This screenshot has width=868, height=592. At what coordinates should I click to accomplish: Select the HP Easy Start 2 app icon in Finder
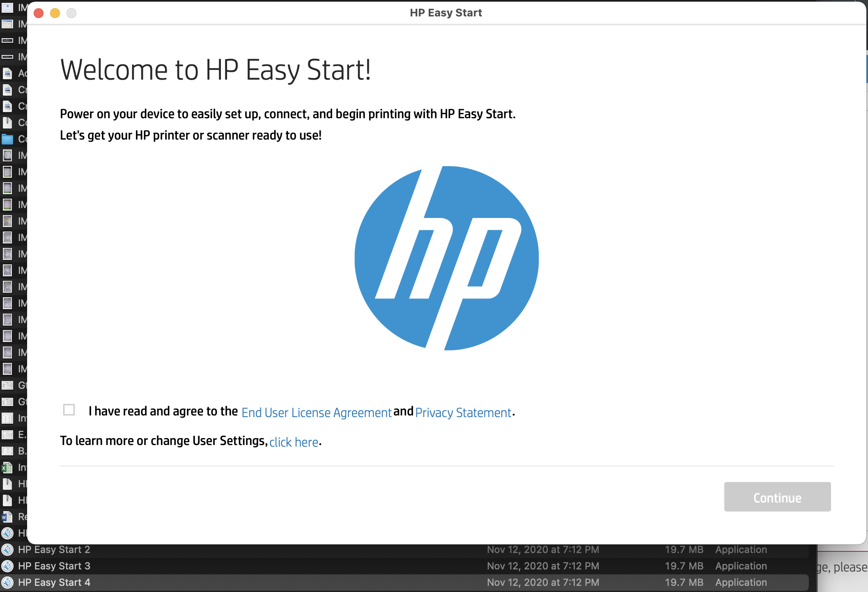click(7, 550)
